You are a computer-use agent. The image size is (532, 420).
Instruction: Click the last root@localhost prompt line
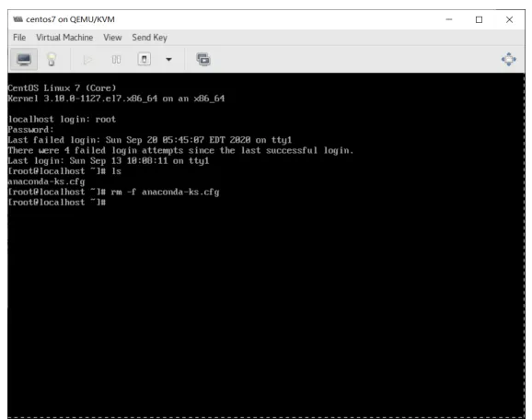pos(57,203)
